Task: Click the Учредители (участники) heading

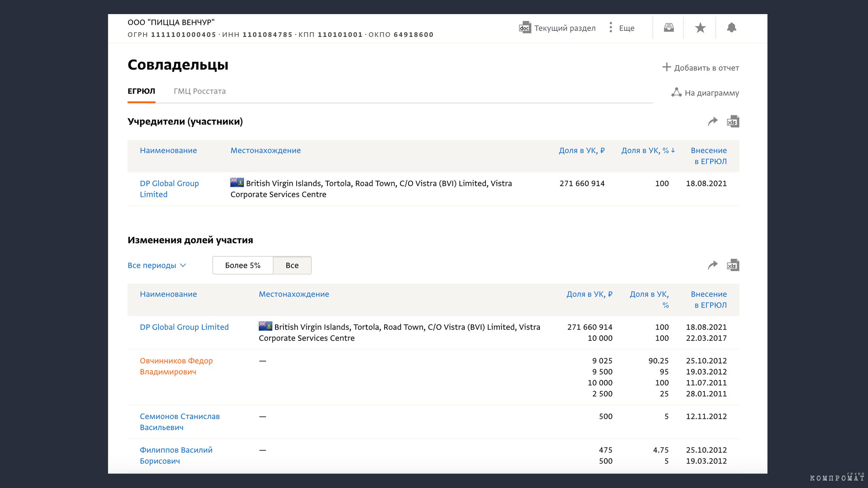Action: tap(185, 121)
